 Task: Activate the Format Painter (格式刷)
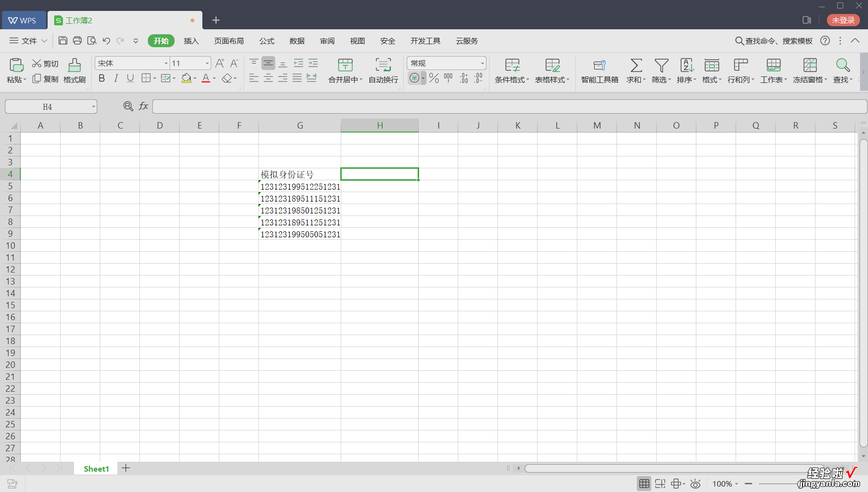pos(74,70)
